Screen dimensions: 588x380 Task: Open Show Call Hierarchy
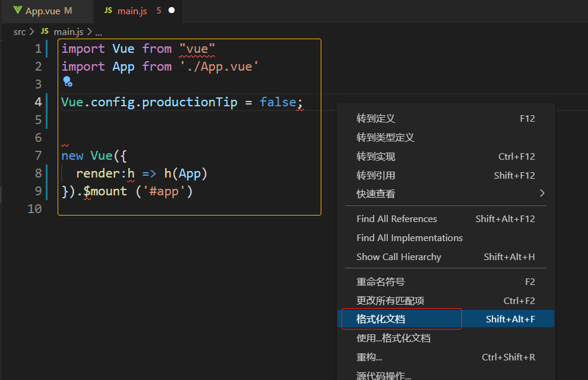click(399, 256)
